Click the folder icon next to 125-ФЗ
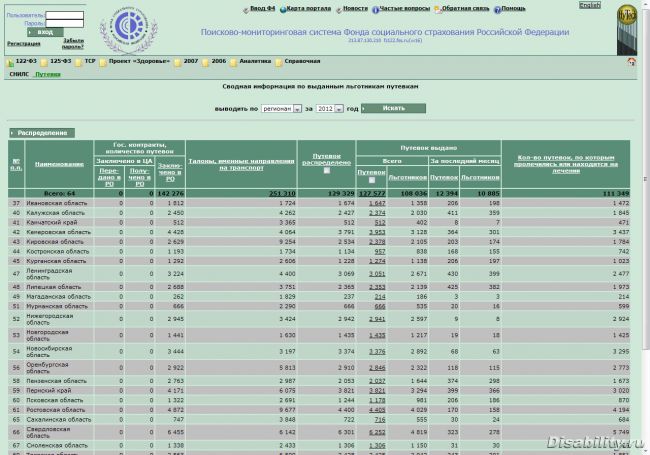650x455 pixels. pos(44,63)
